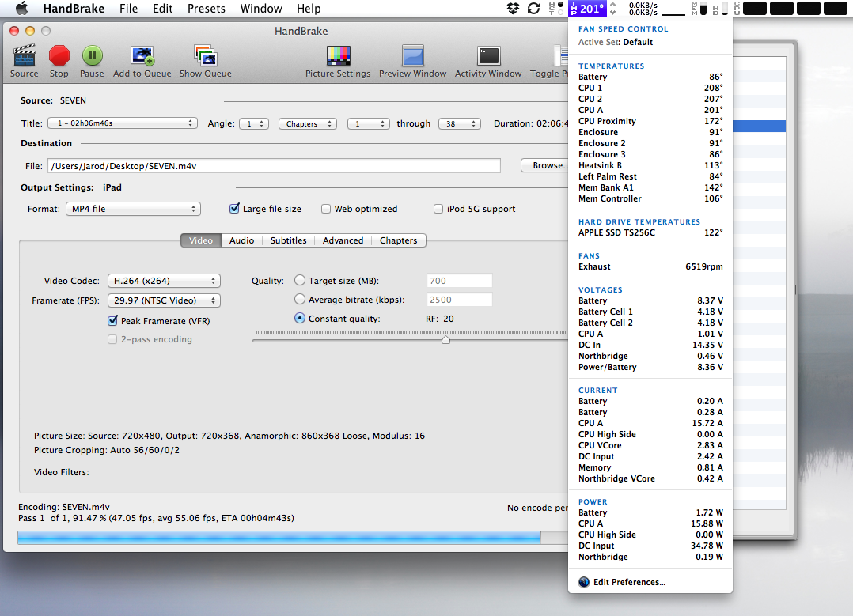Open the start chapter dropdown showing 1
The width and height of the screenshot is (853, 616).
click(368, 123)
